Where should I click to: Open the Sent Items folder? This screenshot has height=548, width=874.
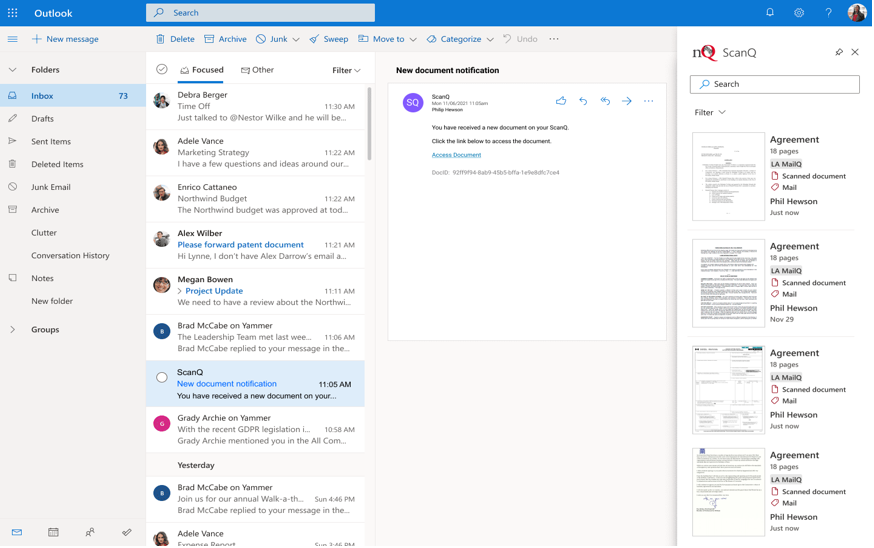click(x=51, y=142)
